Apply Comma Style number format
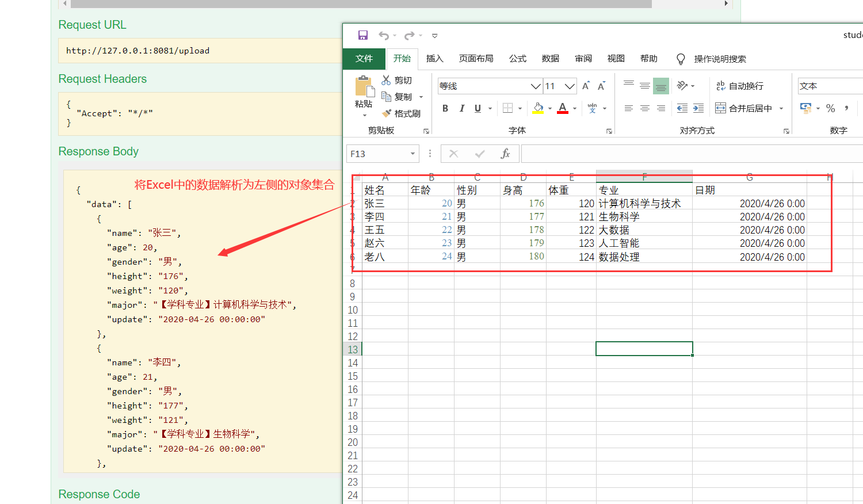This screenshot has height=504, width=863. (846, 108)
